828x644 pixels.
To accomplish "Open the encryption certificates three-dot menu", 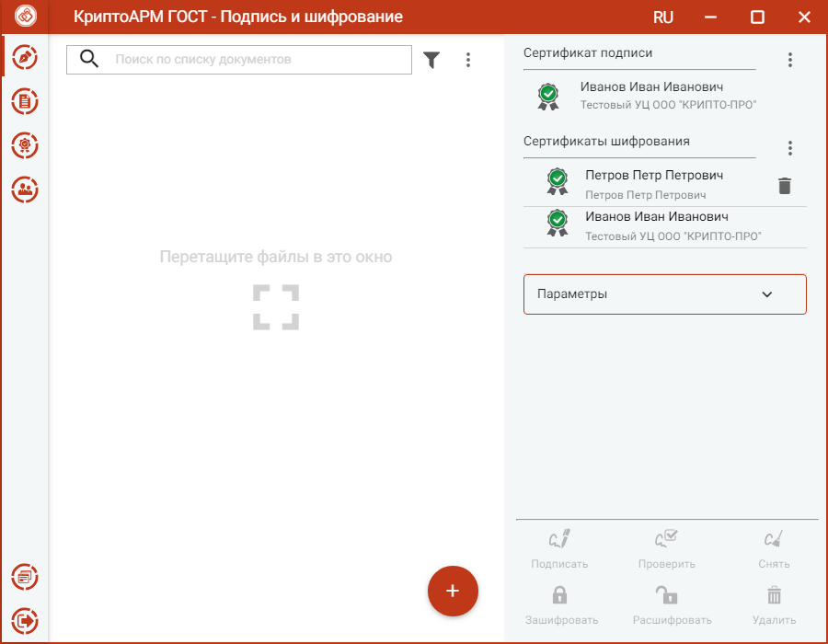I will 790,148.
